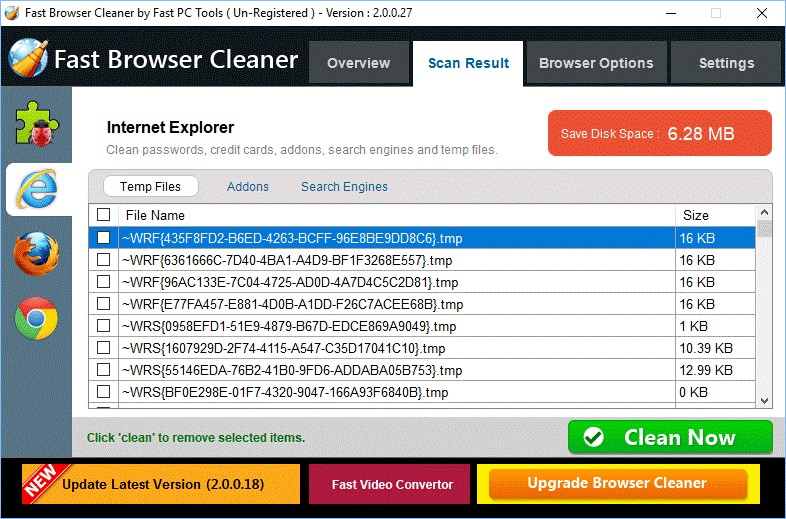Minimize the Fast Browser Cleaner window
Viewport: 786px width, 519px height.
[x=671, y=13]
